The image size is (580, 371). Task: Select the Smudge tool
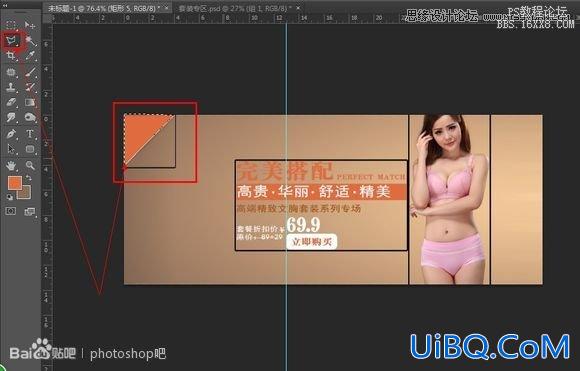(x=11, y=118)
